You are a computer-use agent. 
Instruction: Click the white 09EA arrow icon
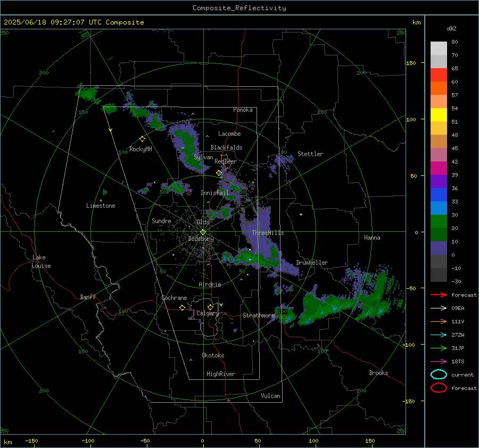click(439, 308)
